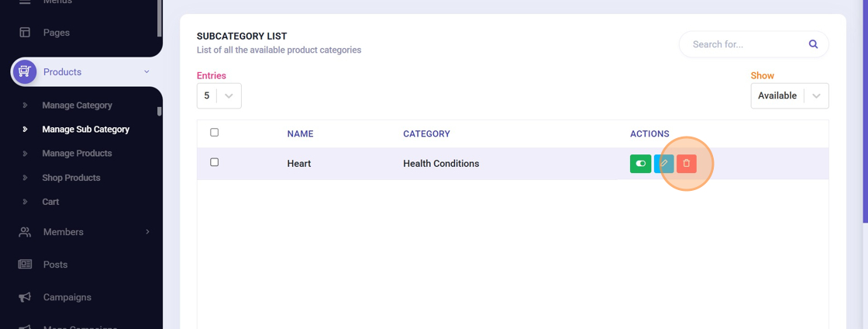This screenshot has width=868, height=329.
Task: Click the Pages layout icon
Action: 25,33
